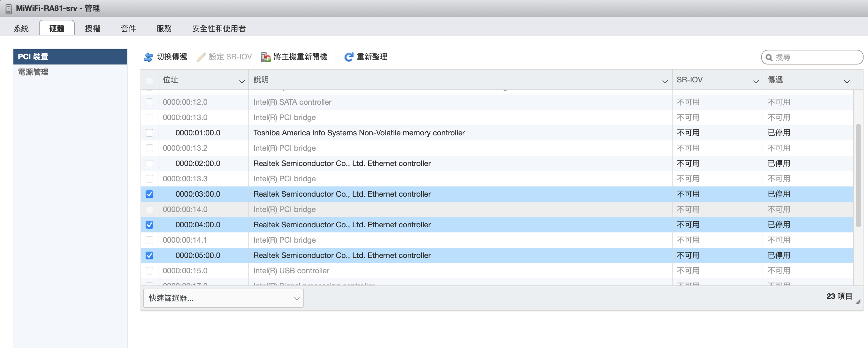Toggle the select-all header checkbox
Viewport: 868px width, 348px height.
pos(149,80)
